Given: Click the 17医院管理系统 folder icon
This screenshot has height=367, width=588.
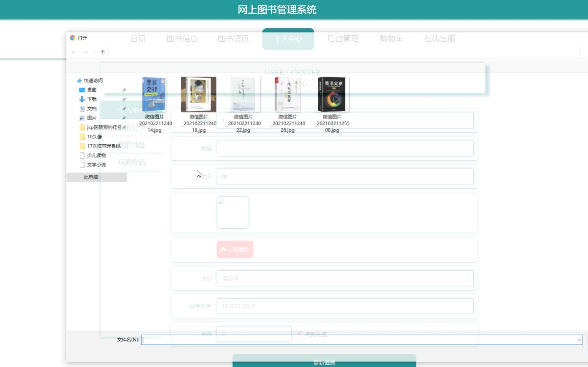Looking at the screenshot, I should click(82, 146).
